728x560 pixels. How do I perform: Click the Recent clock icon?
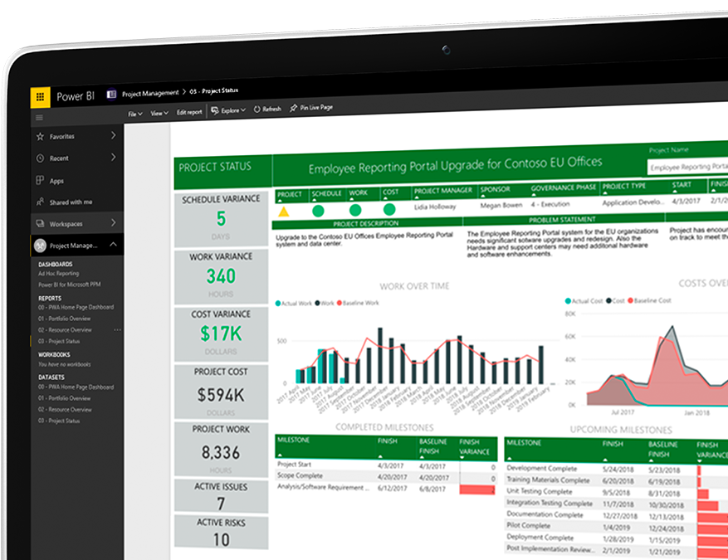pos(40,158)
